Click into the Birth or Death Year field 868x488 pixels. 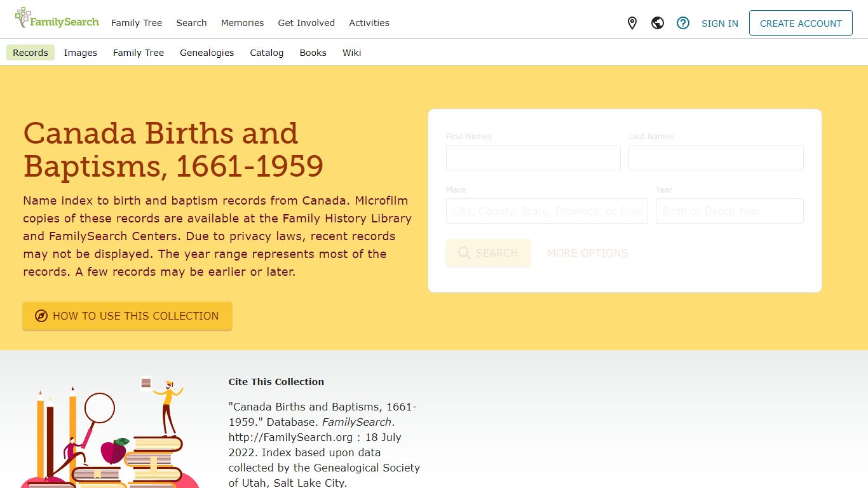[729, 211]
